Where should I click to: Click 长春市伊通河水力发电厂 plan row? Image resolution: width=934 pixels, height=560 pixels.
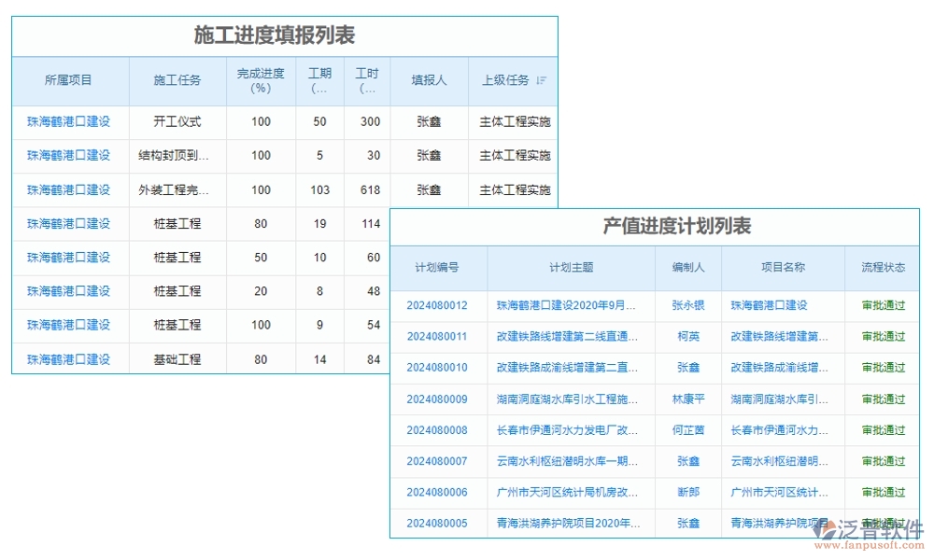click(x=570, y=429)
